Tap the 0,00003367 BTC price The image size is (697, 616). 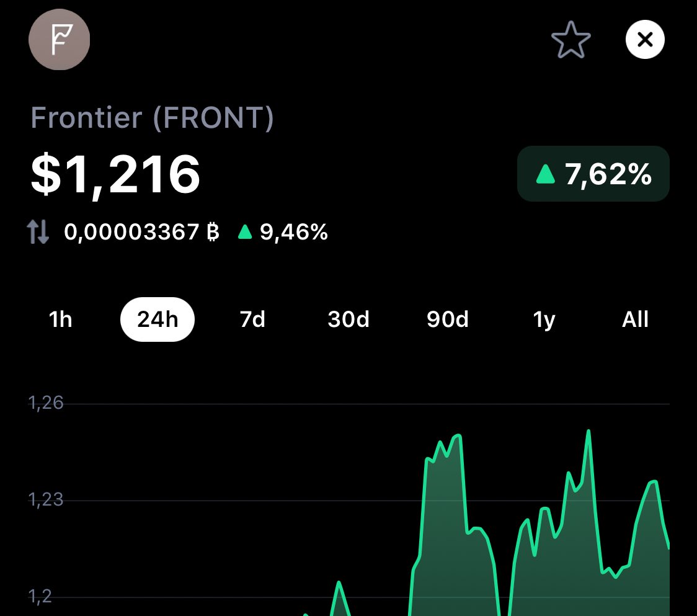pos(142,232)
